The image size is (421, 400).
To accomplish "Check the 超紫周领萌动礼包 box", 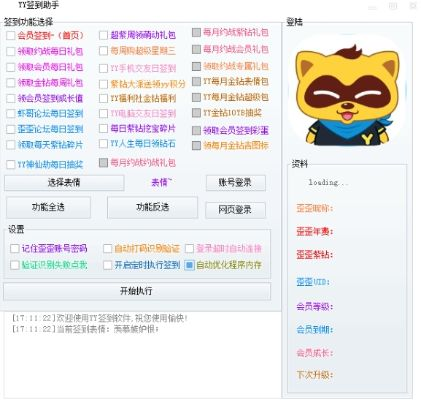I will tap(103, 35).
